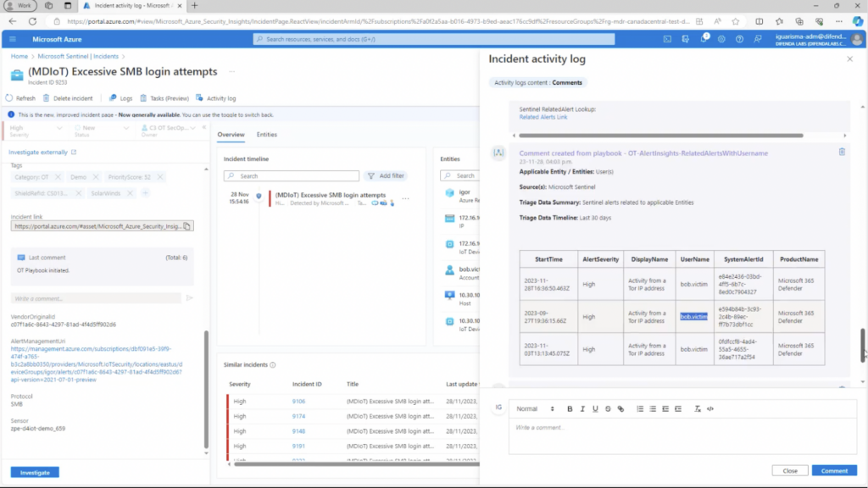Viewport: 868px width, 488px height.
Task: Open Cloud Shell icon in Azure header
Action: [667, 39]
